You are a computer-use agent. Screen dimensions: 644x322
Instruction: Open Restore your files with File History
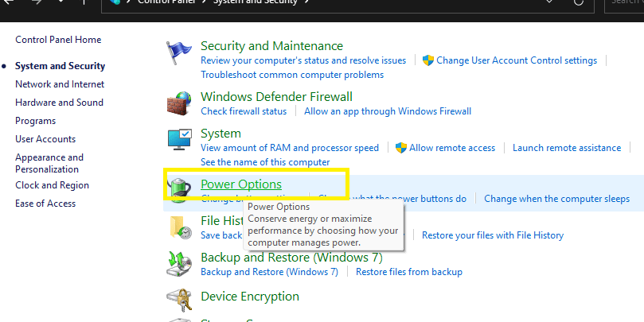pyautogui.click(x=492, y=235)
